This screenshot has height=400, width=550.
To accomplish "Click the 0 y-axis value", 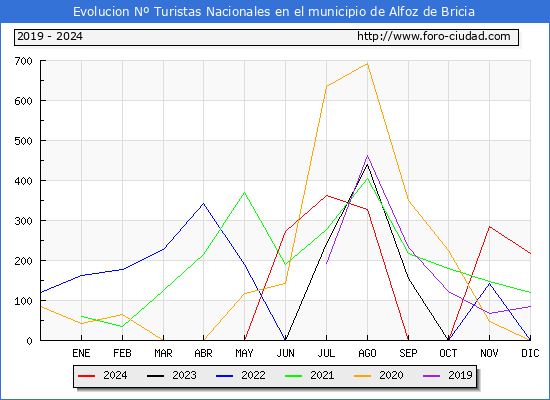I will [29, 341].
